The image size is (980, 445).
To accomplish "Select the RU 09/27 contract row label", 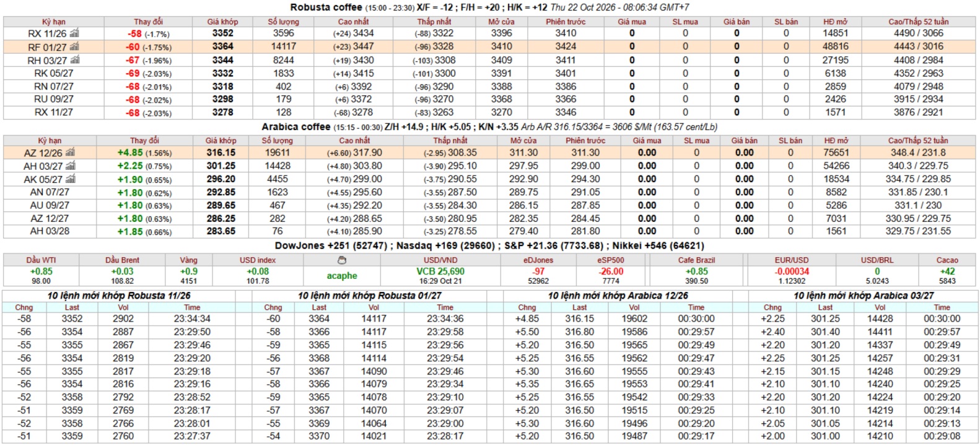I will pyautogui.click(x=53, y=99).
